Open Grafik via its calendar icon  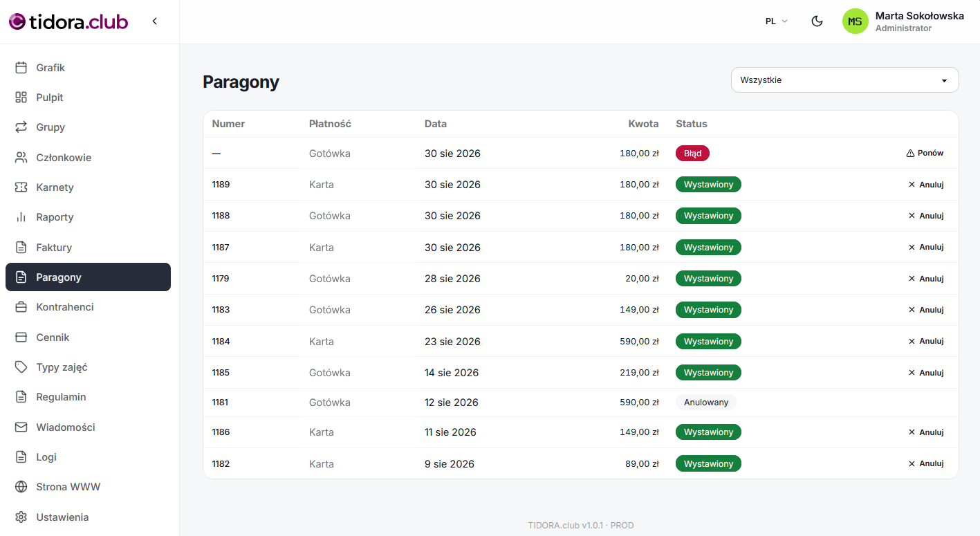tap(21, 68)
